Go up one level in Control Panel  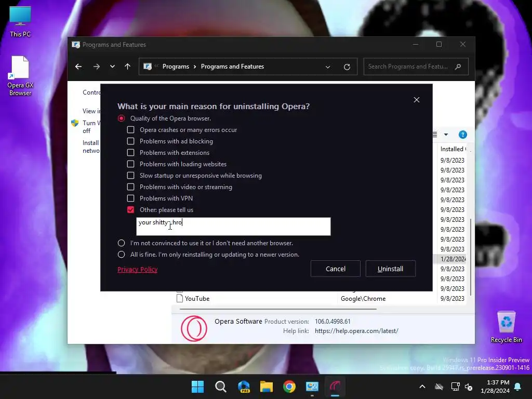click(128, 66)
